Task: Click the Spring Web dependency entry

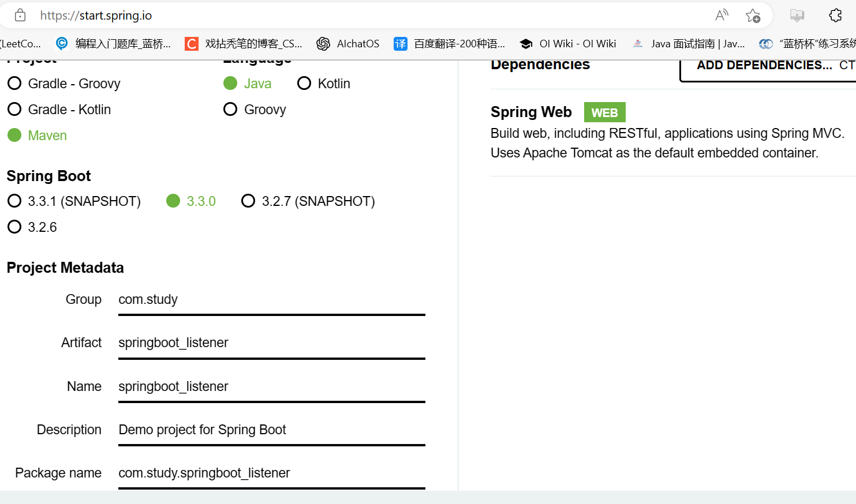Action: click(673, 133)
